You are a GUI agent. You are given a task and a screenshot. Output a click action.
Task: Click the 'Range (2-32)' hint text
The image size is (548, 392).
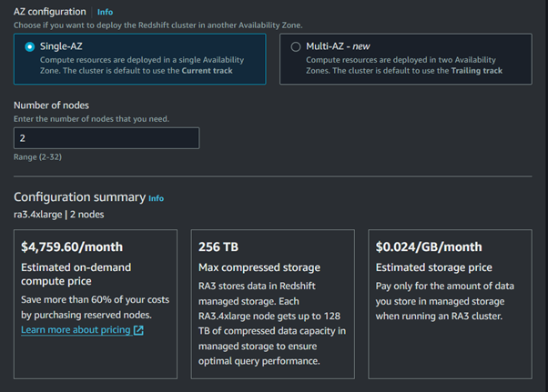[x=37, y=157]
